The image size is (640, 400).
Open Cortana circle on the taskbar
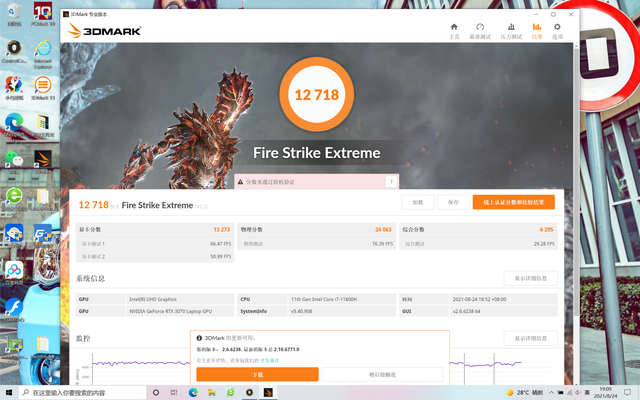pyautogui.click(x=156, y=392)
